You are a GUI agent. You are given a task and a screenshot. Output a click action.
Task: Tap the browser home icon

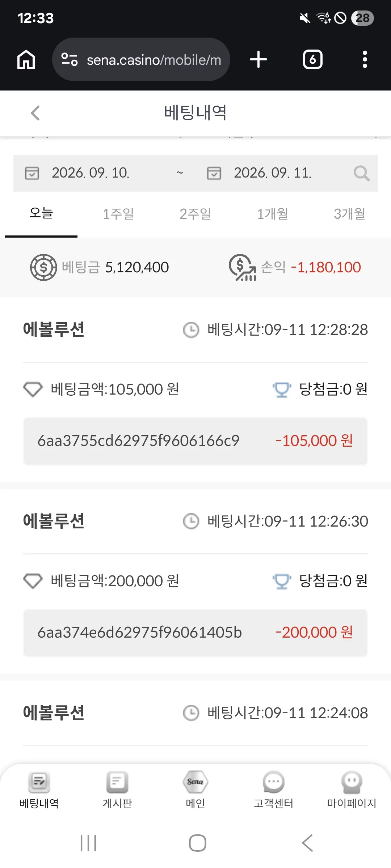[x=26, y=60]
